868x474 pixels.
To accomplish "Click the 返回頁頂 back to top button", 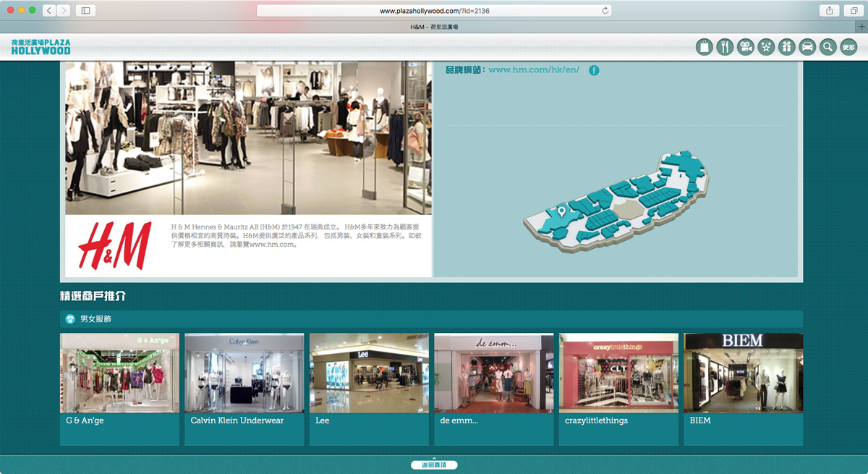I will [434, 465].
